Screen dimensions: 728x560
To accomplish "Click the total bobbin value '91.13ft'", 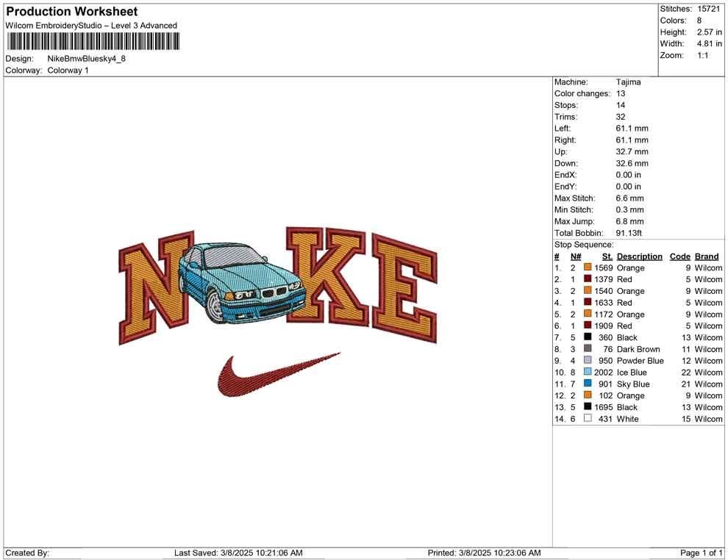I will [x=629, y=233].
